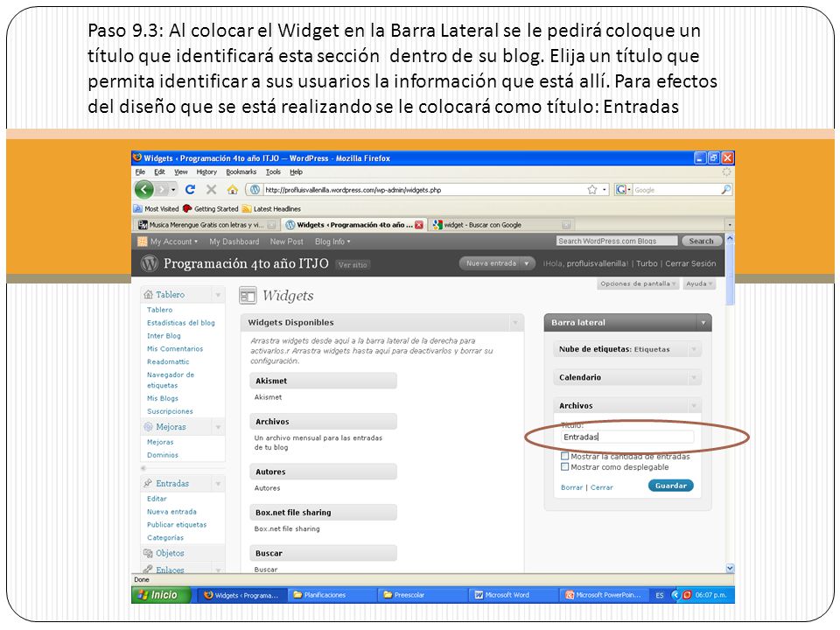Viewport: 840px width, 630px height.
Task: Click the Enlaces link icon
Action: click(148, 570)
